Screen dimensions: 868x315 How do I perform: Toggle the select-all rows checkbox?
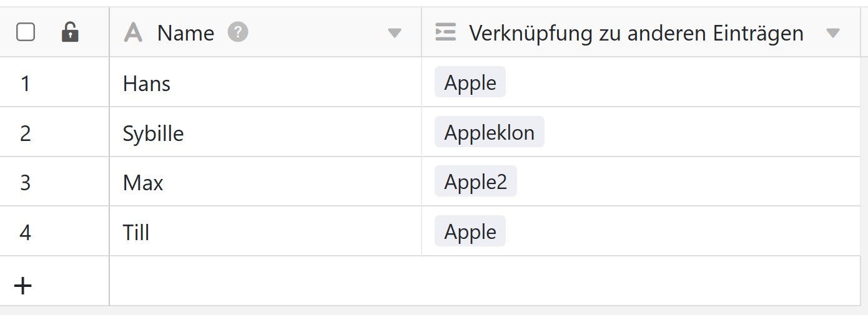tap(26, 32)
